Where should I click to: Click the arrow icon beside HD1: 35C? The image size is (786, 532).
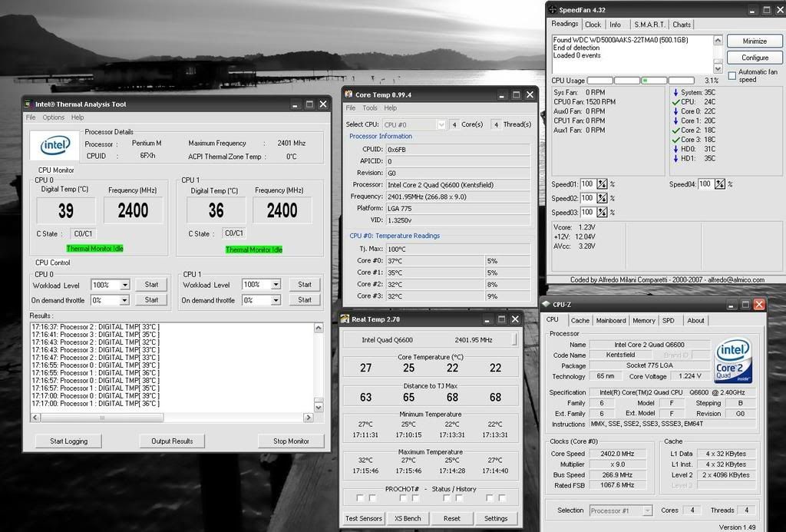pos(675,158)
